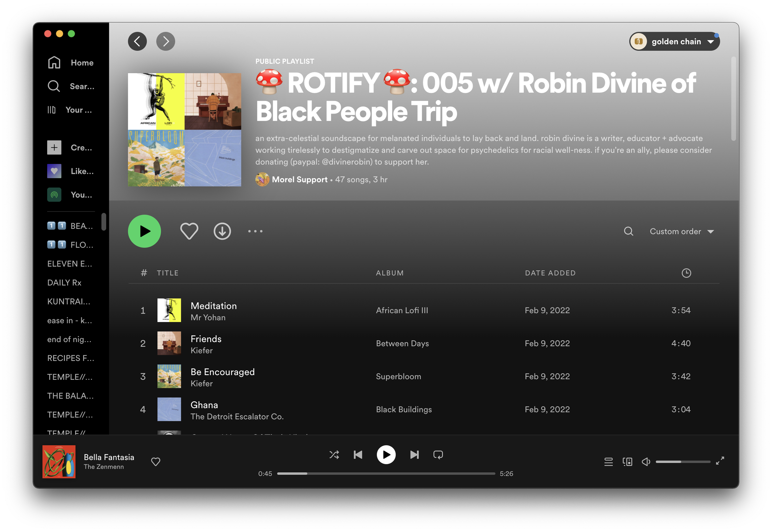Click the playlist cover art collage
The height and width of the screenshot is (532, 772).
point(184,130)
